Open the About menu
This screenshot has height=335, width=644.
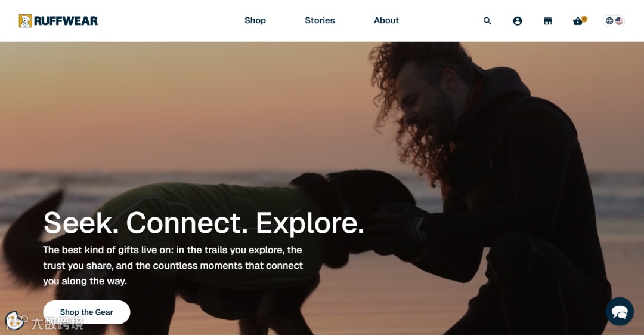click(386, 20)
